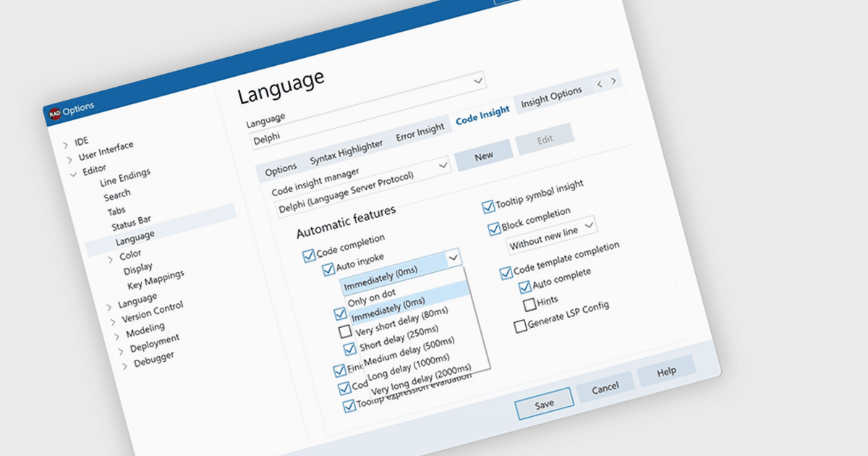
Task: Choose Very long delay (2000ms)
Action: [421, 380]
